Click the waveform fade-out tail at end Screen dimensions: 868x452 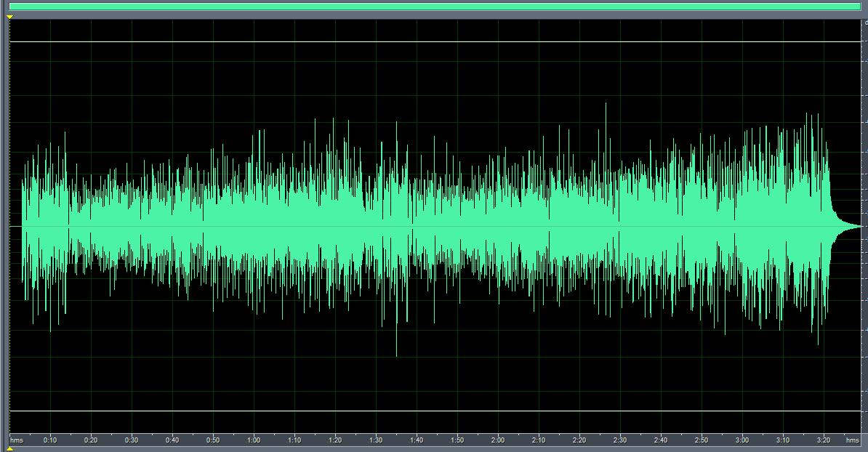coord(847,227)
